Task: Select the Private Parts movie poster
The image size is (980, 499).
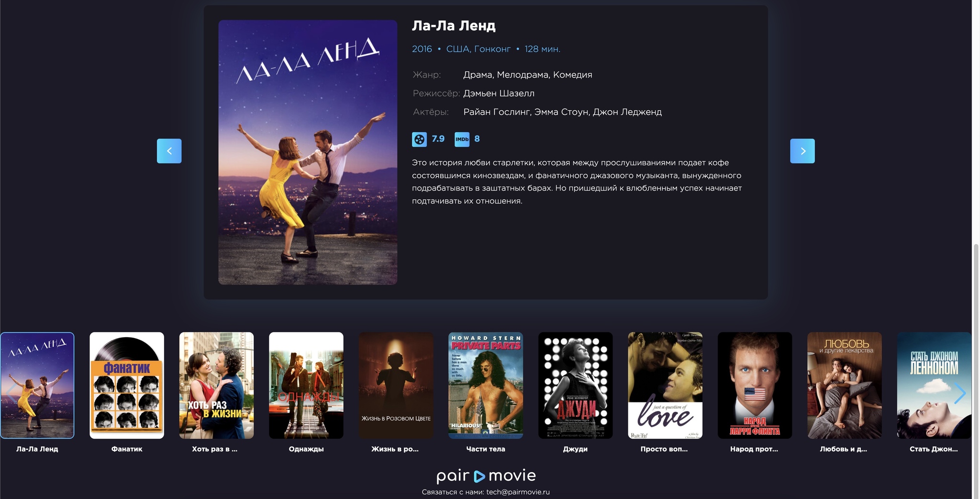Action: [486, 386]
